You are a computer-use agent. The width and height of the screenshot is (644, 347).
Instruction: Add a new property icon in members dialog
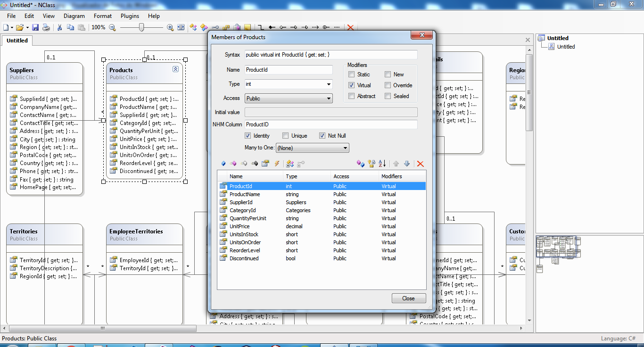click(265, 164)
